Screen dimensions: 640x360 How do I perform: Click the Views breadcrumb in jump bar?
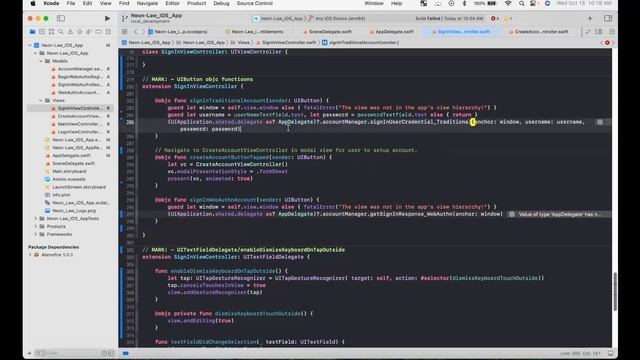(240, 42)
